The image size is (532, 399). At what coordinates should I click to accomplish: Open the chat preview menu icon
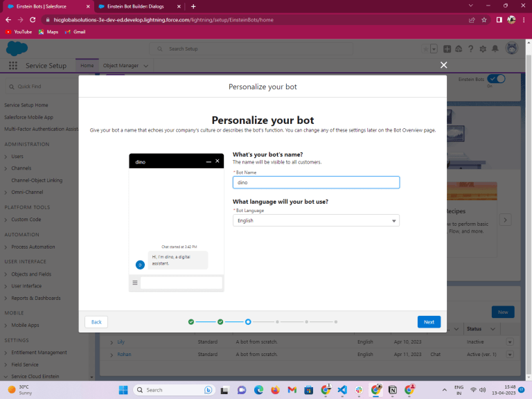pyautogui.click(x=134, y=283)
